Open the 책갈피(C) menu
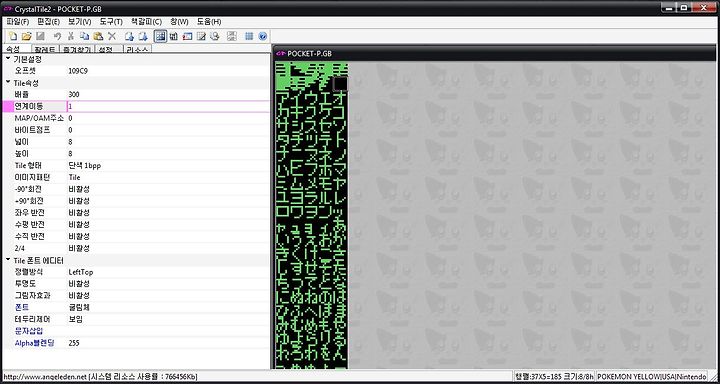 click(146, 22)
